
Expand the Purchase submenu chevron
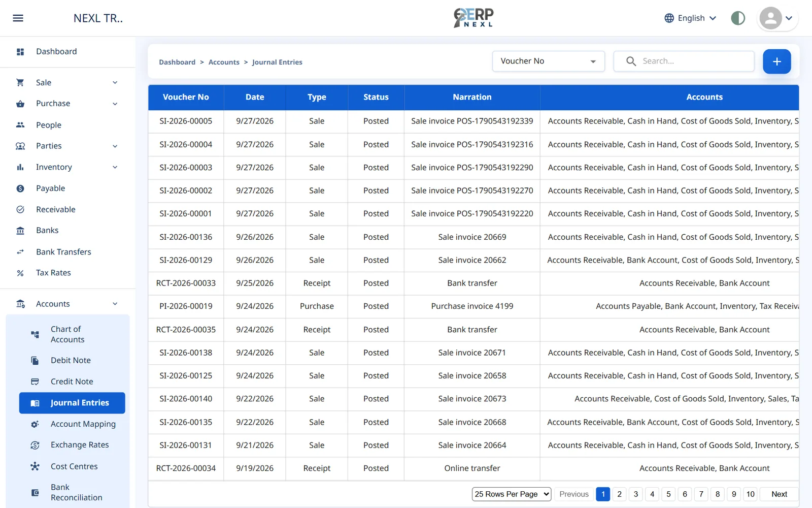tap(115, 104)
